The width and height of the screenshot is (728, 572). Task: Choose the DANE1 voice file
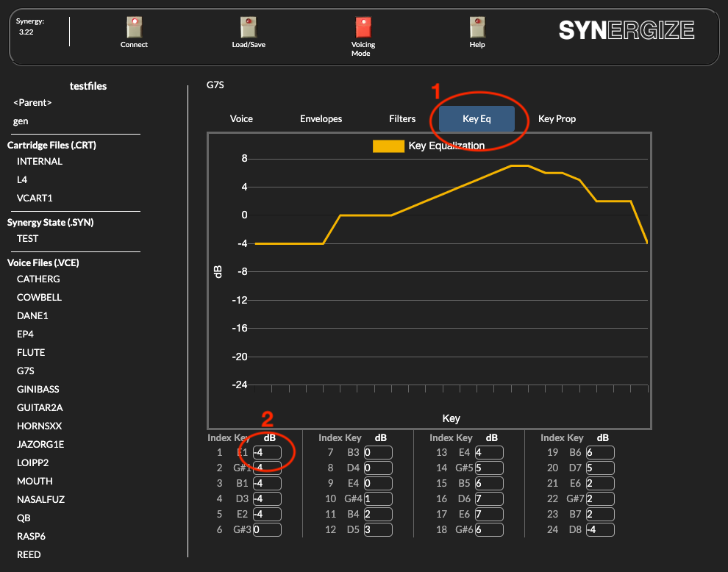[x=32, y=315]
